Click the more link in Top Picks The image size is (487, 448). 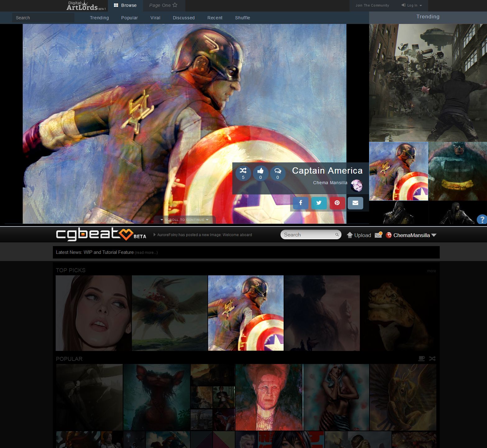431,271
